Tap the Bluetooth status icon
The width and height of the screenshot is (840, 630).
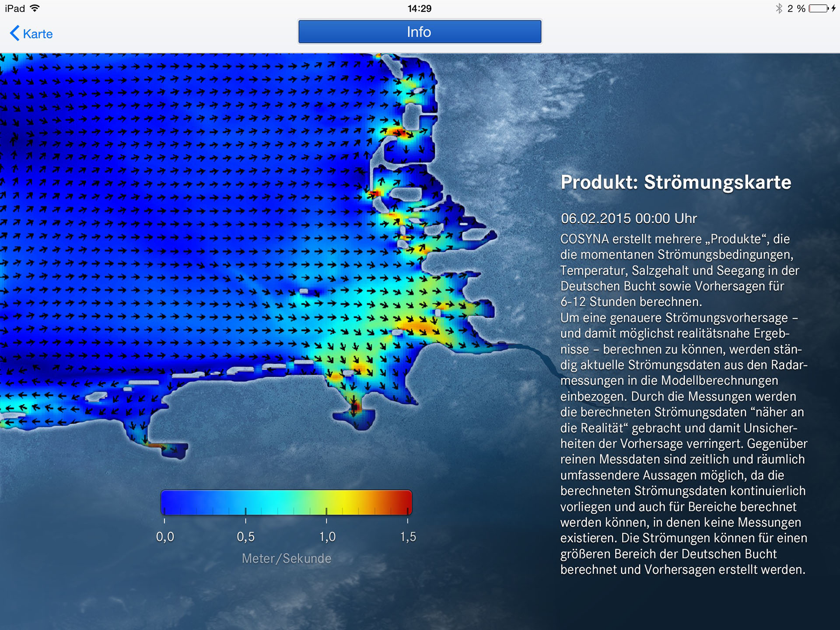[779, 8]
